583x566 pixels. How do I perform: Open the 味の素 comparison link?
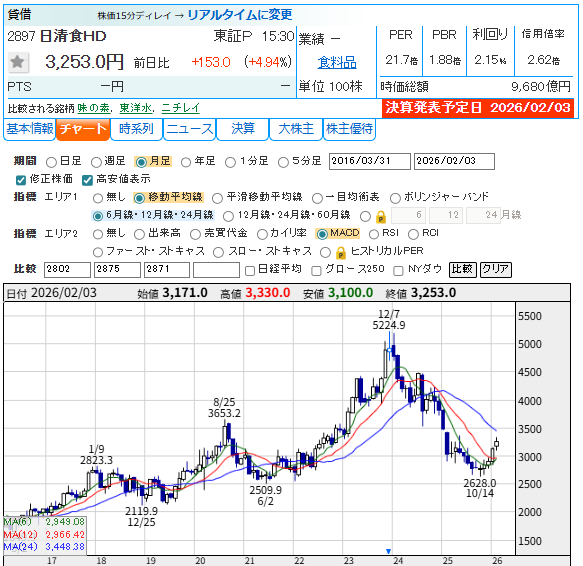click(x=93, y=108)
